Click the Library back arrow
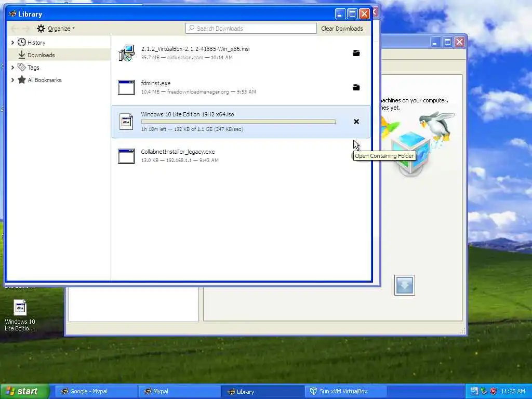The image size is (532, 399). [x=15, y=29]
